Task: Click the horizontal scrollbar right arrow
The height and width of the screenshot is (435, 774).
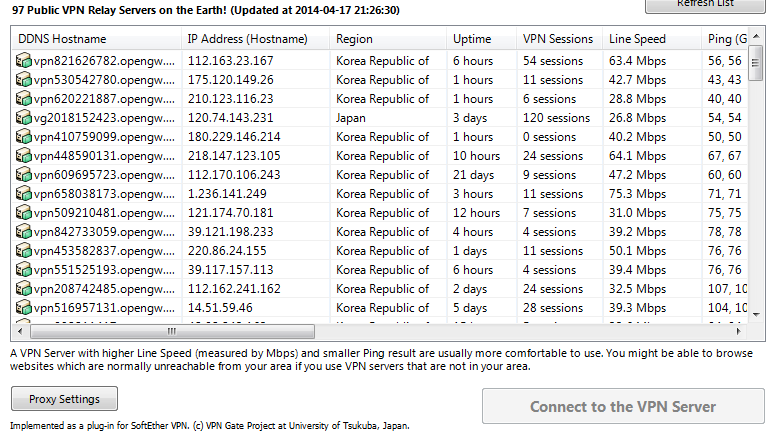Action: click(x=738, y=331)
